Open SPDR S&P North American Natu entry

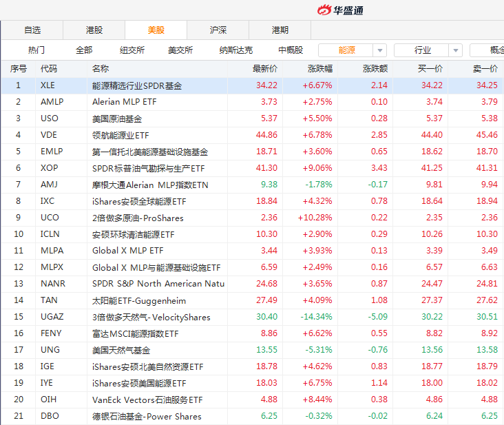pyautogui.click(x=158, y=284)
